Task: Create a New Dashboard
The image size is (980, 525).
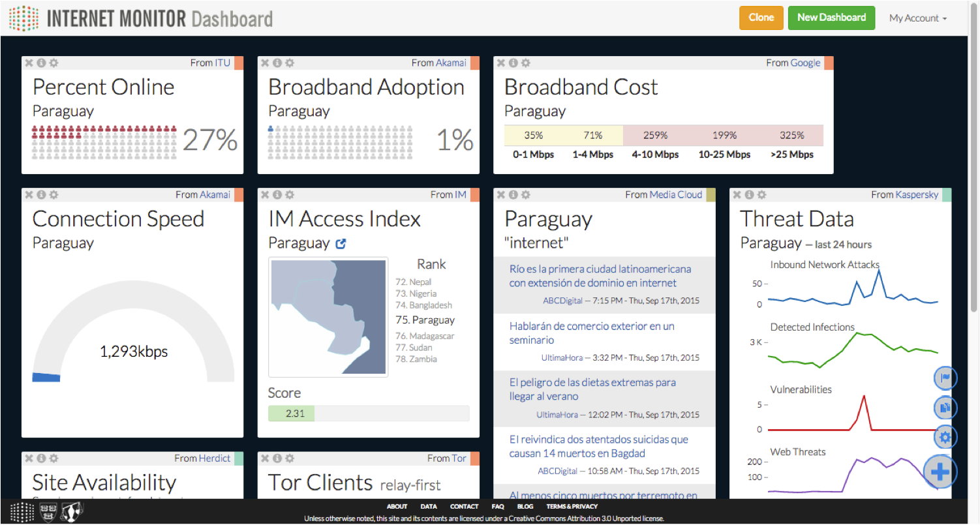Action: (x=831, y=18)
